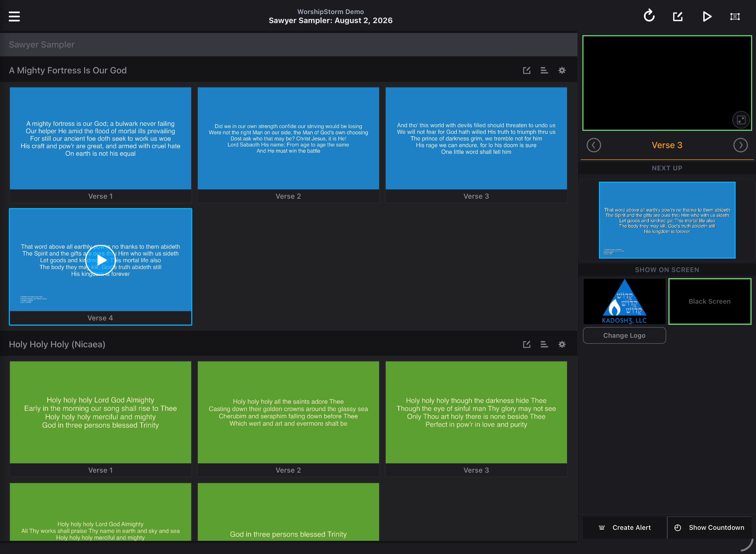Expand the live preview to fullscreen
The height and width of the screenshot is (554, 756).
coord(741,120)
